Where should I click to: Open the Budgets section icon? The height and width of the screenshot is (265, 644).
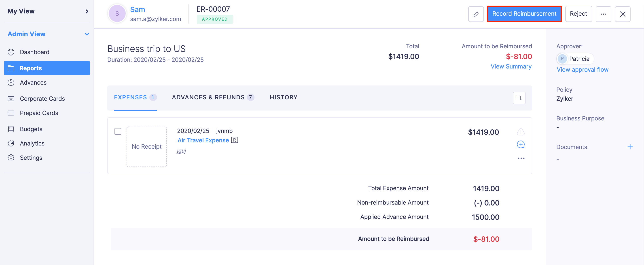(x=11, y=129)
